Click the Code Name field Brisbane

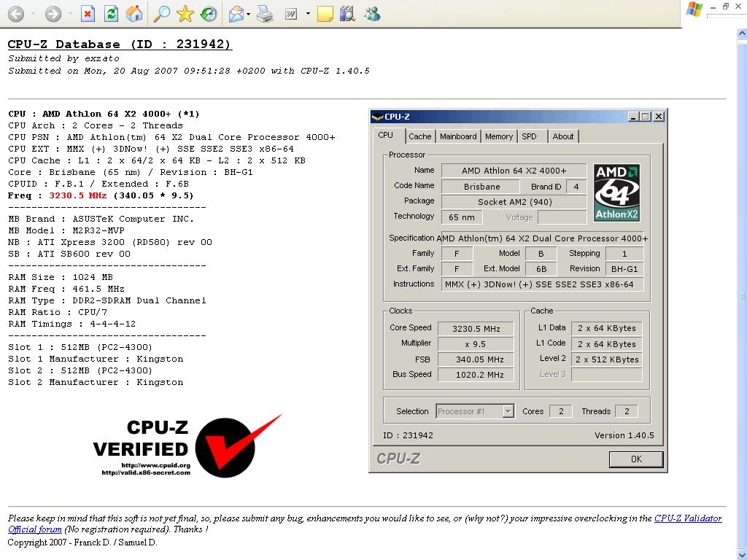480,186
